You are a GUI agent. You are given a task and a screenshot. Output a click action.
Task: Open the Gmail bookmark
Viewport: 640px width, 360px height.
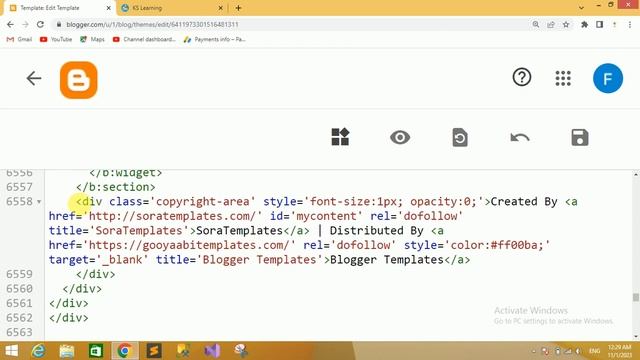pyautogui.click(x=19, y=39)
